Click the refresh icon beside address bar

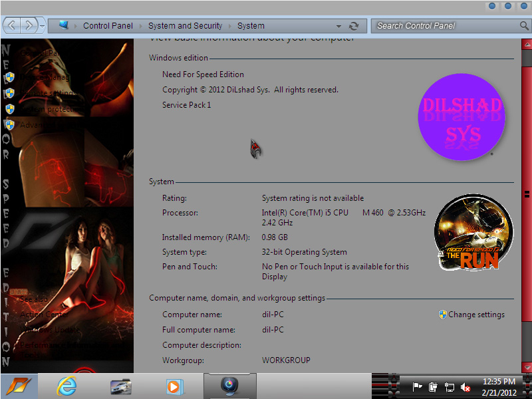(x=354, y=26)
